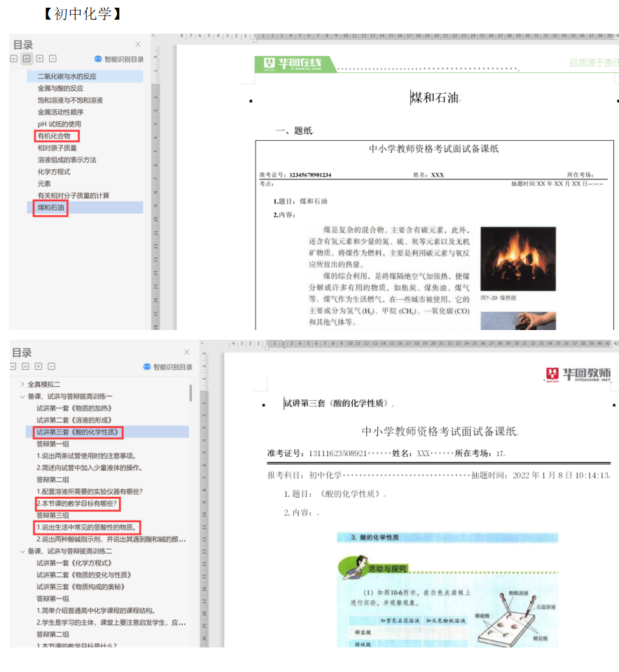619x672 pixels.
Task: Collapse the 备课、试讲与答辩拔高训练一 section
Action: (22, 397)
